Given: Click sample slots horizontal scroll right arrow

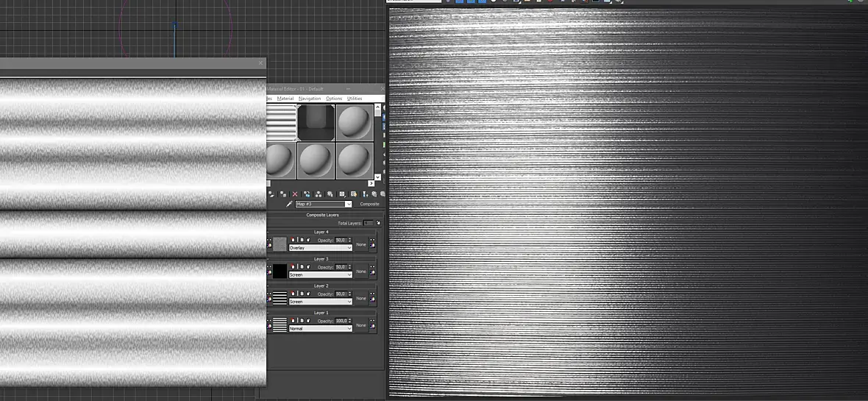Looking at the screenshot, I should pyautogui.click(x=371, y=182).
